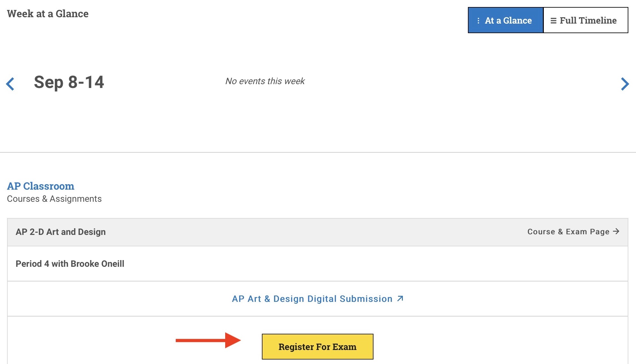636x364 pixels.
Task: Click the Full Timeline label text
Action: 588,20
